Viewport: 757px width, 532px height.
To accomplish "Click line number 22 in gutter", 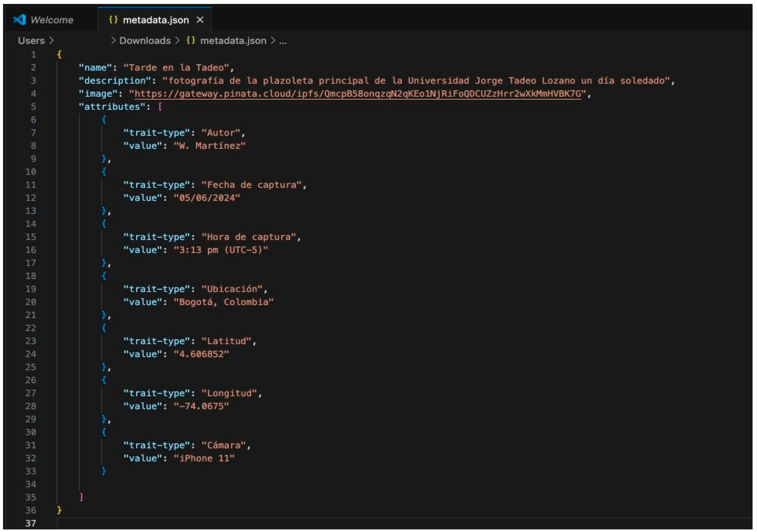I will coord(31,328).
